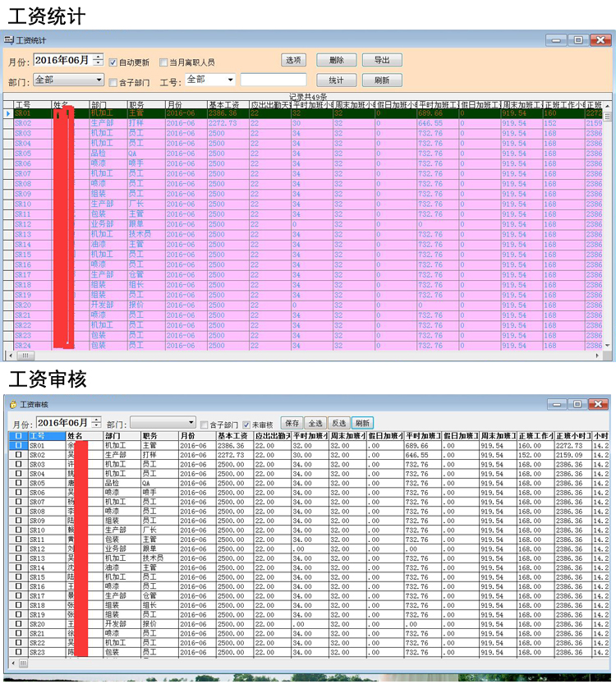The width and height of the screenshot is (616, 698).
Task: Select row SR12 in the 工资统计 table
Action: pyautogui.click(x=302, y=224)
